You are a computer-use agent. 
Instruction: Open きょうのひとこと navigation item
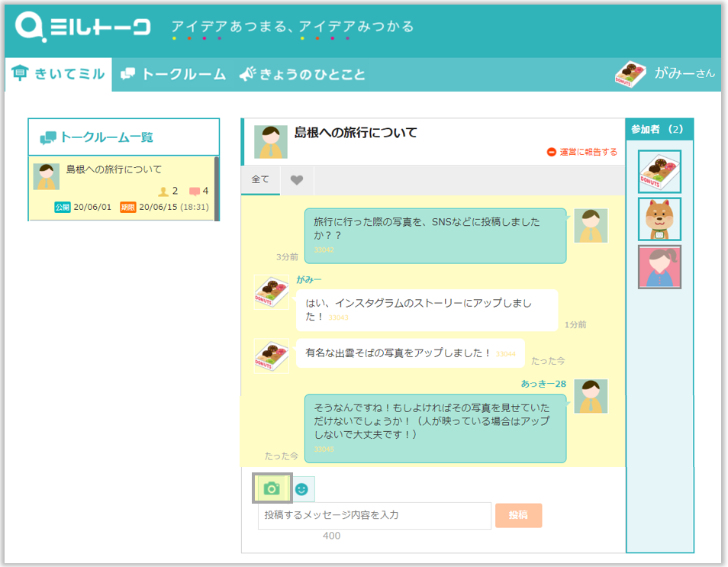coord(303,75)
